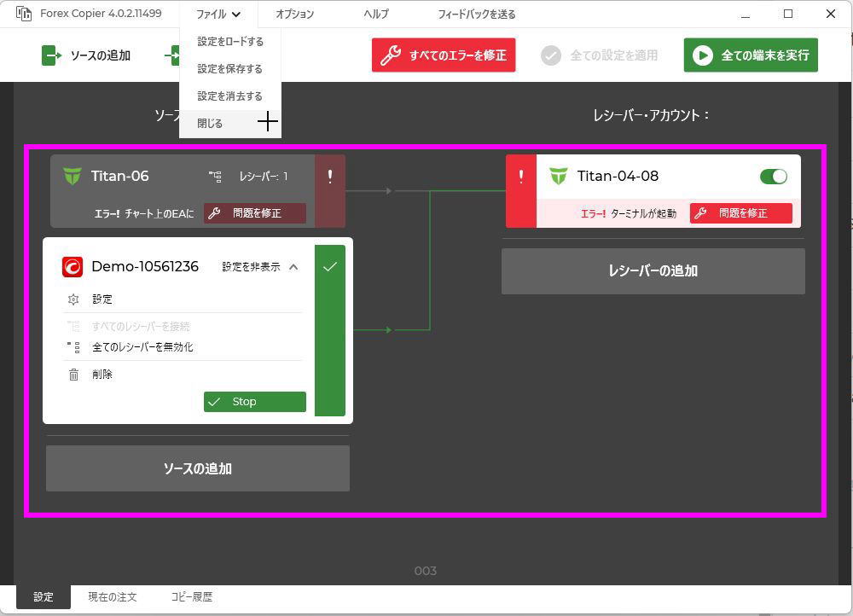Click the red Demo-10561236 account logo

point(73,265)
